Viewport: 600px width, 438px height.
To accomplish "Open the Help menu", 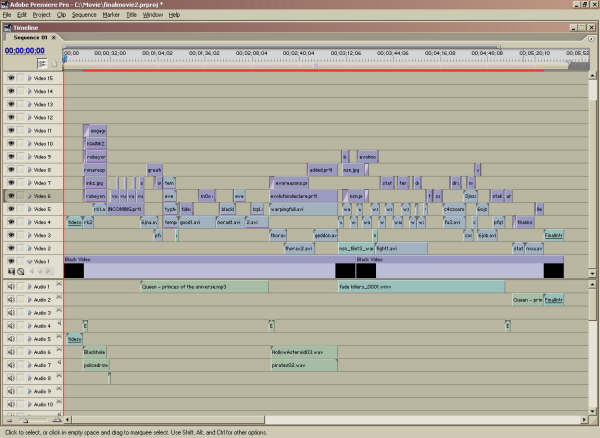I will pos(174,15).
